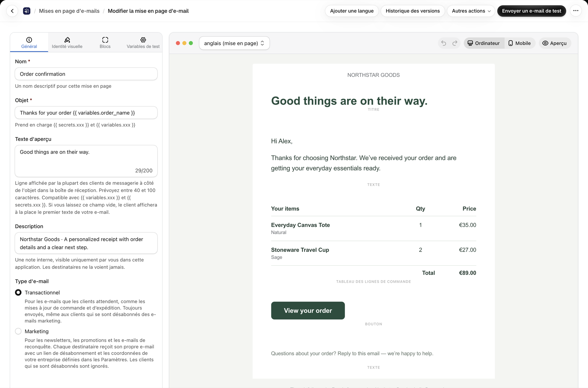Expand the Autres actions dropdown
This screenshot has height=388, width=588.
click(x=471, y=11)
